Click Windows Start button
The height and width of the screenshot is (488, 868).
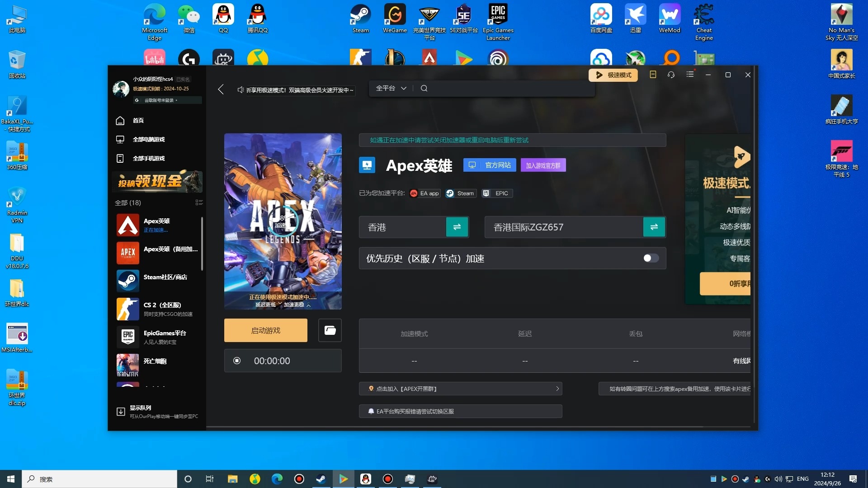(x=11, y=479)
